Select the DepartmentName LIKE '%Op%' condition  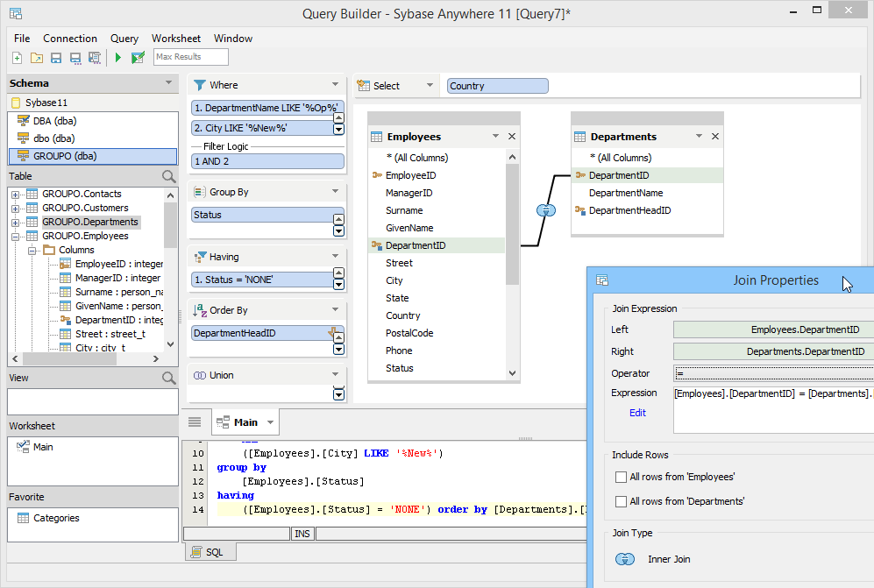pos(267,108)
